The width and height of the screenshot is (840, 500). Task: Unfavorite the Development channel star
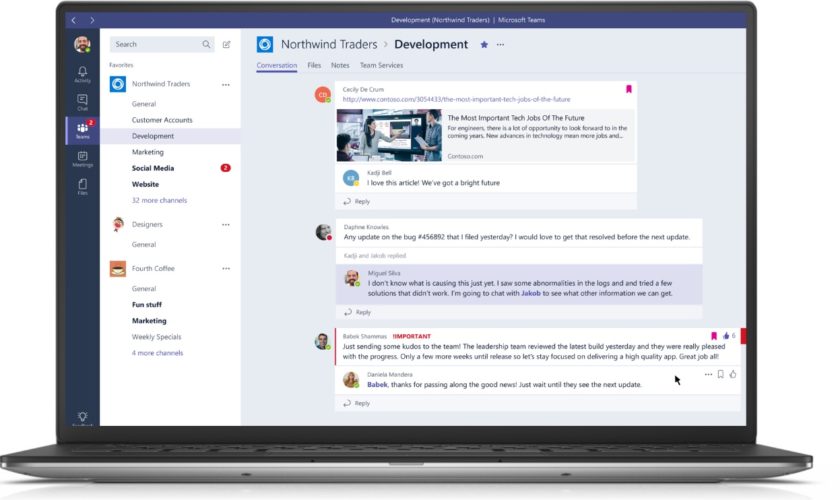tap(484, 44)
